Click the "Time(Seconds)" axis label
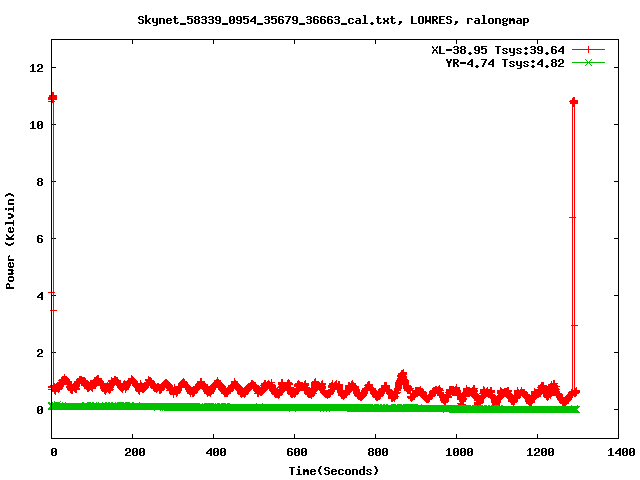640x480 pixels. coord(334,471)
